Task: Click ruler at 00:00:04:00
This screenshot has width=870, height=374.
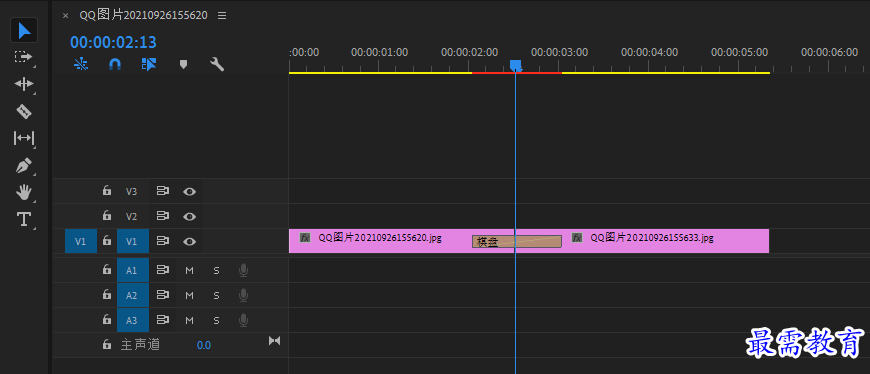Action: (x=649, y=52)
